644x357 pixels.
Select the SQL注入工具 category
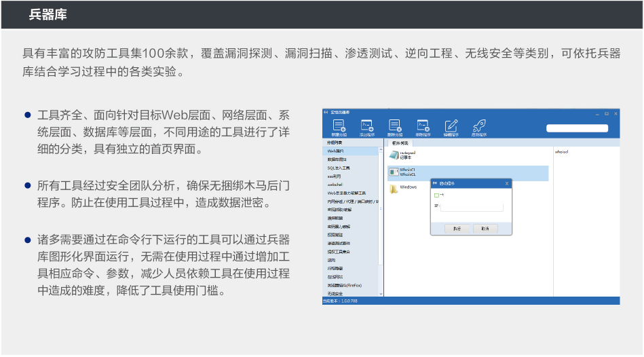click(x=339, y=168)
